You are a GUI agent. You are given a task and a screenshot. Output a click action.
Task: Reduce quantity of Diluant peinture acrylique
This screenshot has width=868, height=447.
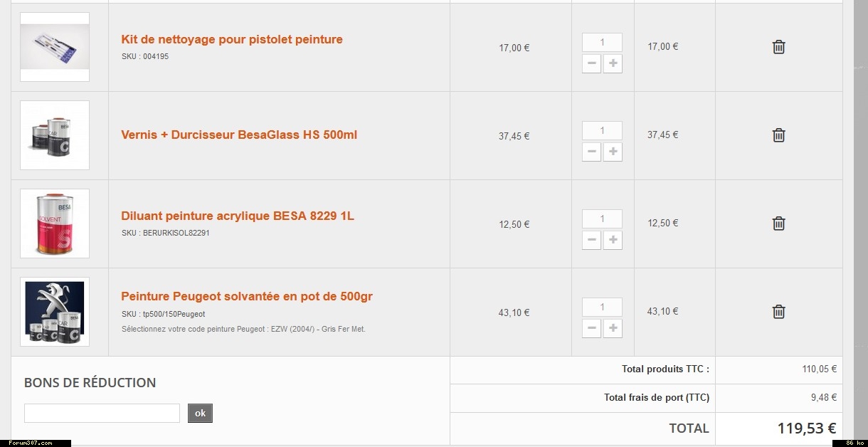[x=591, y=240]
